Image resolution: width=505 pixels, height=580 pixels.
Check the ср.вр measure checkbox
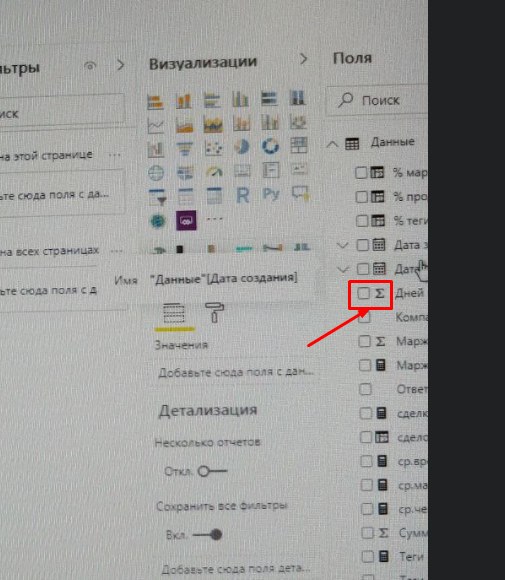click(366, 461)
